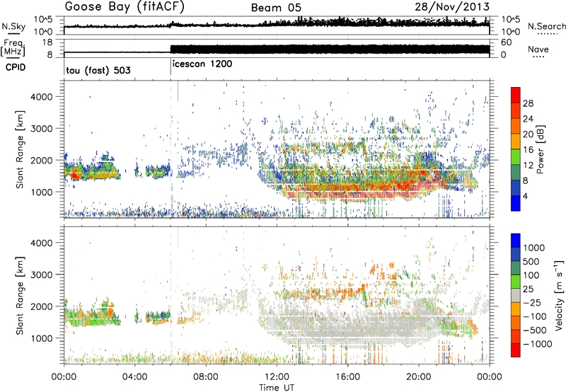Click the "04:00" time tick label

(134, 377)
